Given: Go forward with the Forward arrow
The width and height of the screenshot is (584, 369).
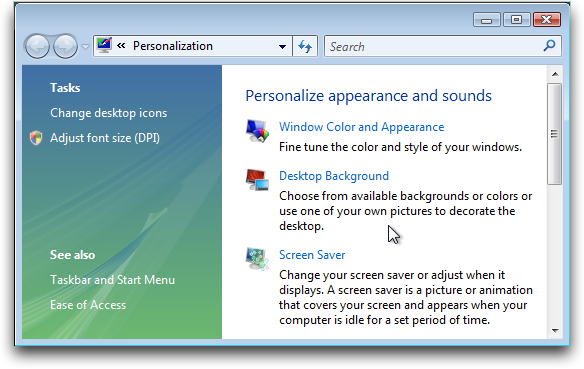Looking at the screenshot, I should click(65, 47).
